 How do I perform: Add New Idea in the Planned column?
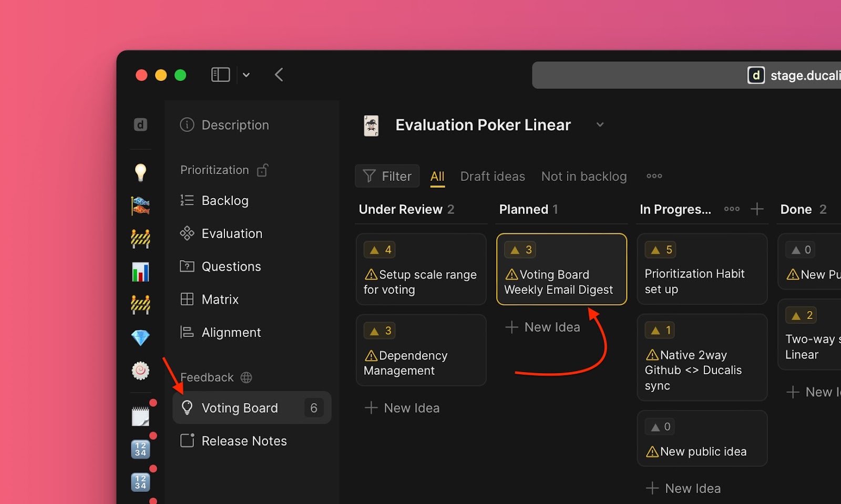pyautogui.click(x=543, y=327)
